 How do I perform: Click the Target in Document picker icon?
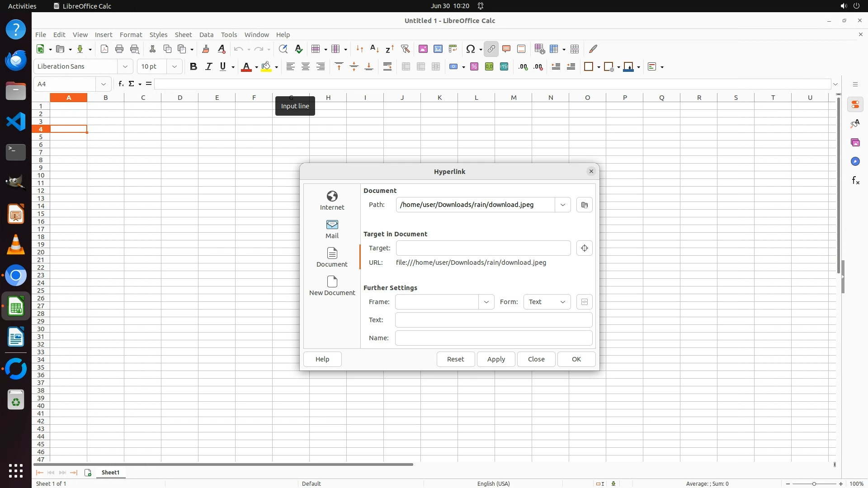[584, 248]
